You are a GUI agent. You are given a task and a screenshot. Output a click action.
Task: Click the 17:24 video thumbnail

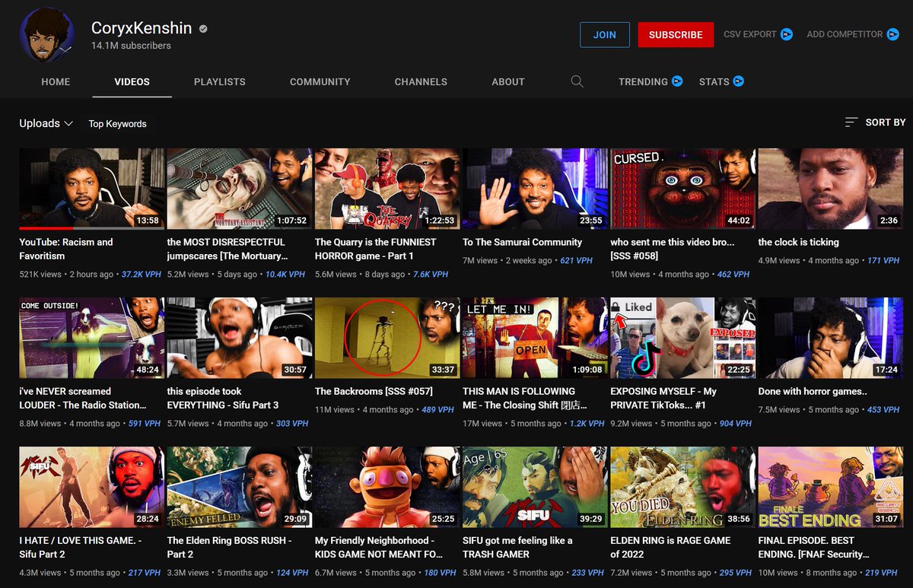[830, 338]
